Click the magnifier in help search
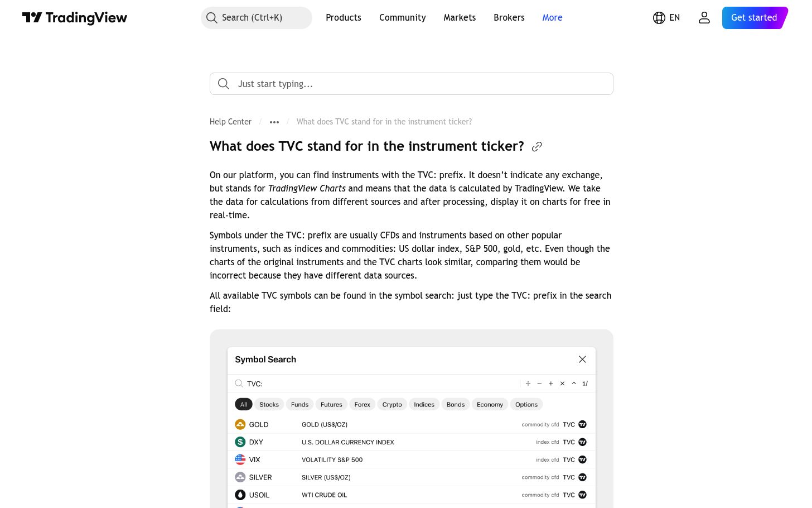This screenshot has width=812, height=508. [224, 84]
